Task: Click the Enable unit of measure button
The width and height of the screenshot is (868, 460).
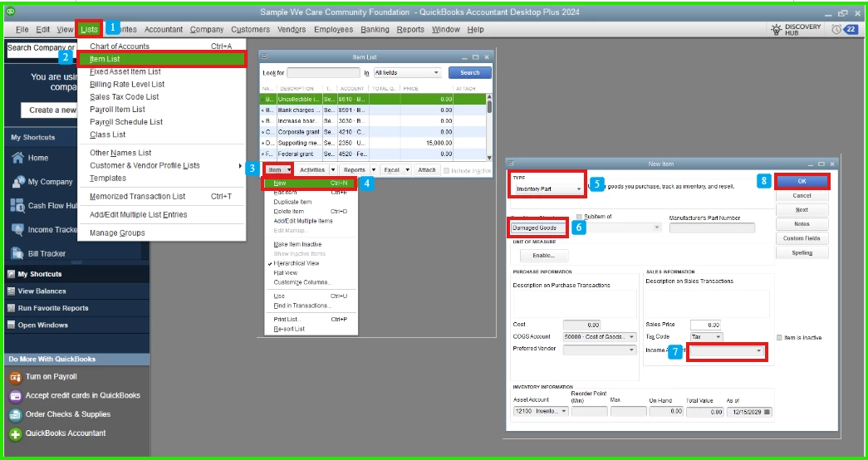Action: pyautogui.click(x=543, y=256)
